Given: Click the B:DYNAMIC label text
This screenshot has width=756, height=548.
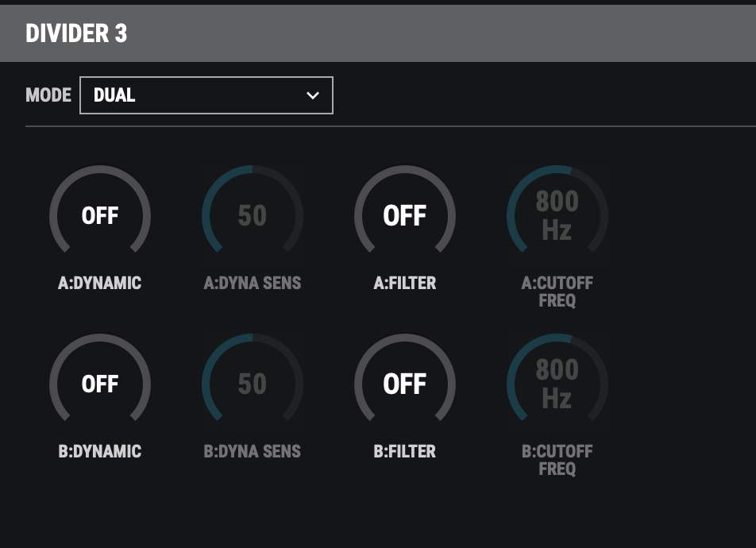Looking at the screenshot, I should click(x=100, y=451).
